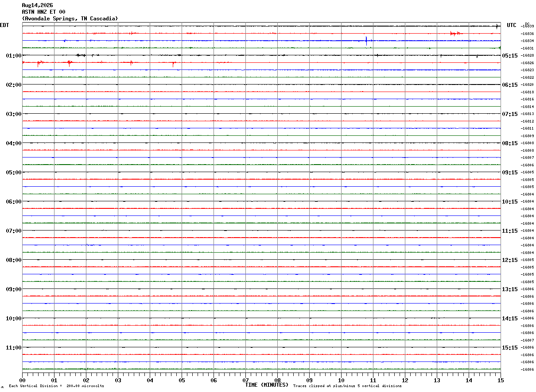
Task: Click the EDT timezone label
Action: click(x=4, y=25)
